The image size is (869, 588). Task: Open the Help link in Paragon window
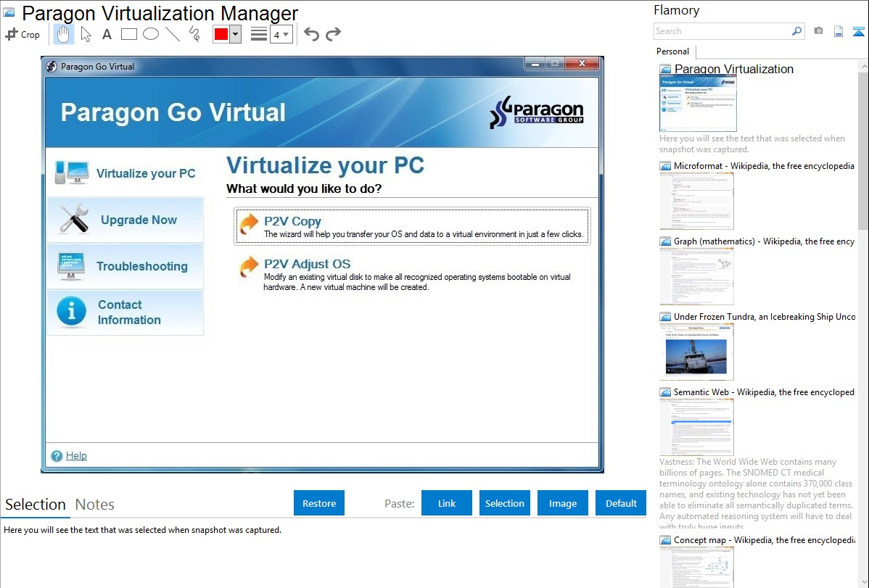(76, 455)
